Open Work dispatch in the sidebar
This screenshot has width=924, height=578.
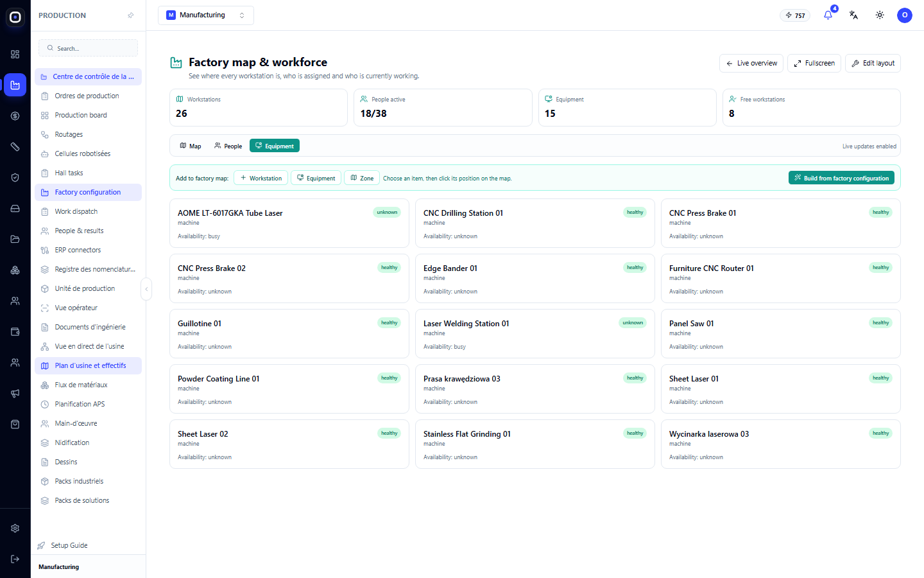pyautogui.click(x=89, y=211)
